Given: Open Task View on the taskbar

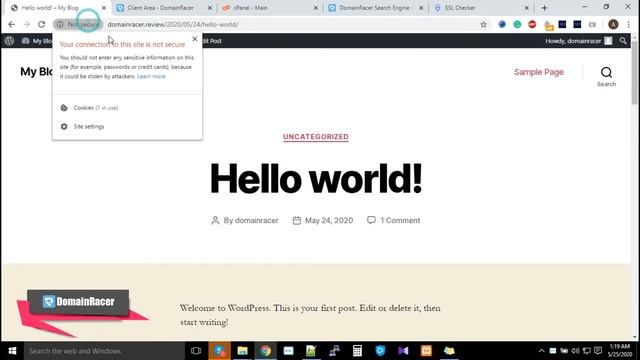Looking at the screenshot, I should point(196,351).
